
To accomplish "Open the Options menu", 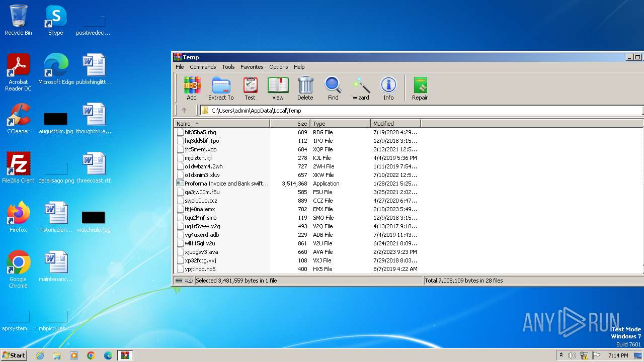I will 278,67.
